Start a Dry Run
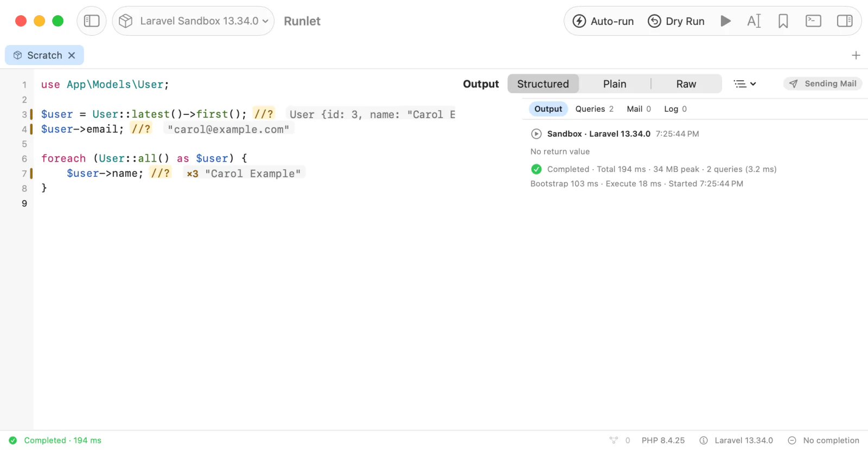Image resolution: width=868 pixels, height=450 pixels. (676, 21)
